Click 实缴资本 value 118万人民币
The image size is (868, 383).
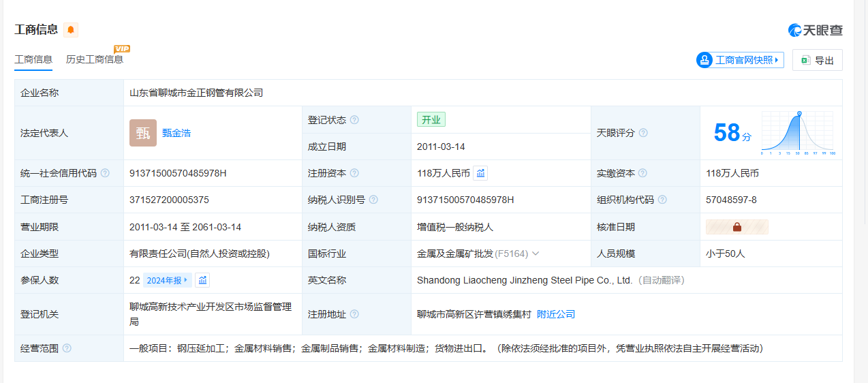[732, 173]
